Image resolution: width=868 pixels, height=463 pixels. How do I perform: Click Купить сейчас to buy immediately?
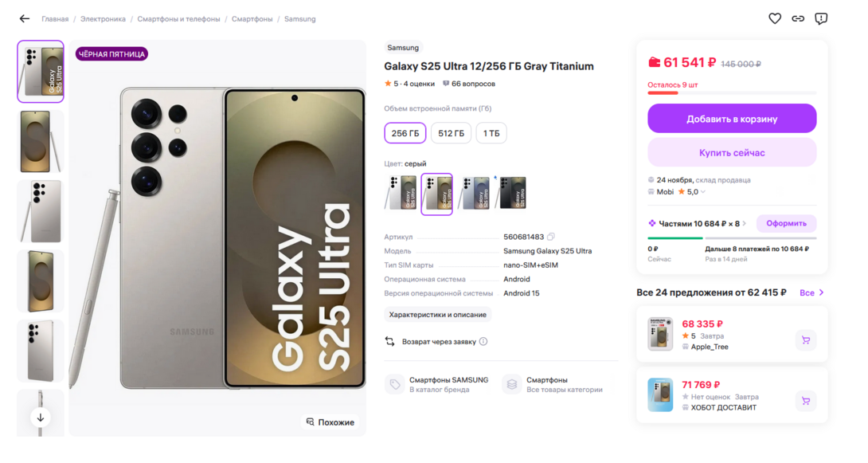[x=731, y=152]
